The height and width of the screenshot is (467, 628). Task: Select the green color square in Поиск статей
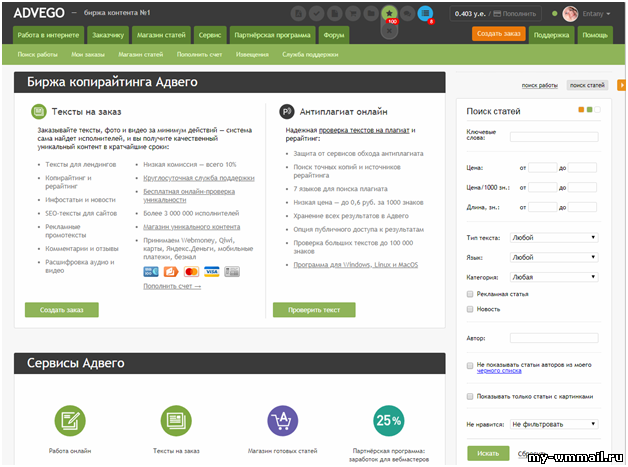pyautogui.click(x=590, y=110)
